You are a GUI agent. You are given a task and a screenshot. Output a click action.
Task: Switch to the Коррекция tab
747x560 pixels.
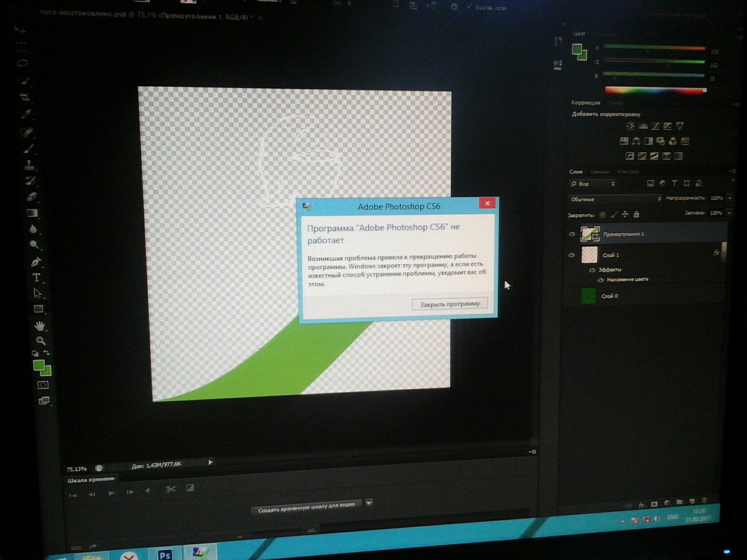pyautogui.click(x=585, y=103)
